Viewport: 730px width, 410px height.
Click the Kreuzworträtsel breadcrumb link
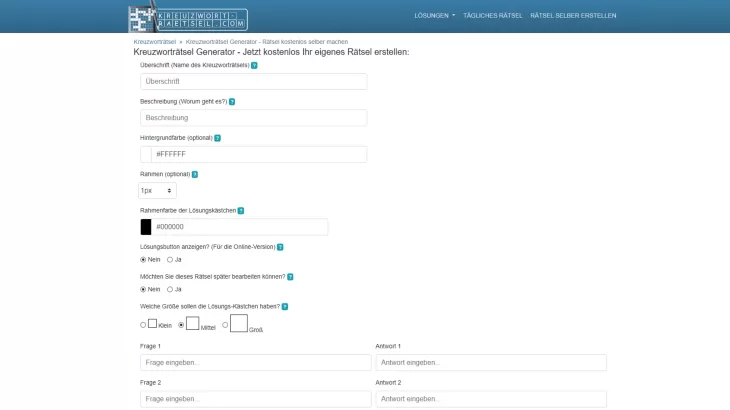[154, 42]
